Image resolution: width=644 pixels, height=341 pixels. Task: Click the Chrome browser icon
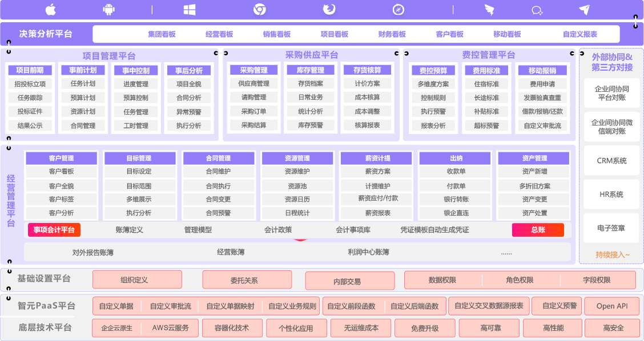point(260,10)
